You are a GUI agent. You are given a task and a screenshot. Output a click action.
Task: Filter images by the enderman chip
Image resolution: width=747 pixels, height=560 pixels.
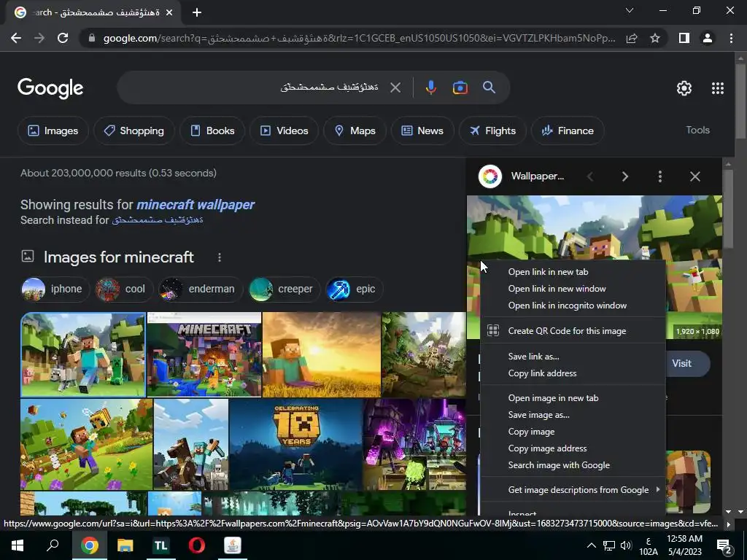(201, 289)
